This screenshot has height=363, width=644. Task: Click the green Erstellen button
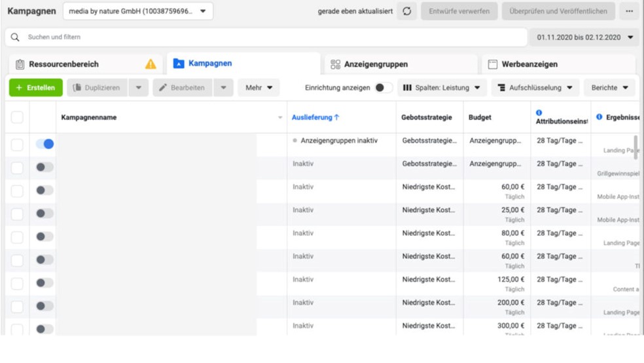(36, 88)
